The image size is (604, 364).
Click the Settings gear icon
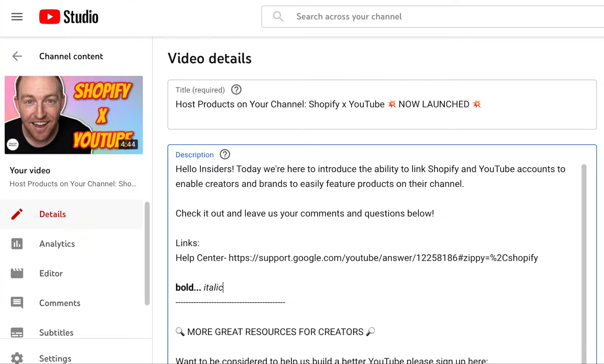pyautogui.click(x=17, y=358)
